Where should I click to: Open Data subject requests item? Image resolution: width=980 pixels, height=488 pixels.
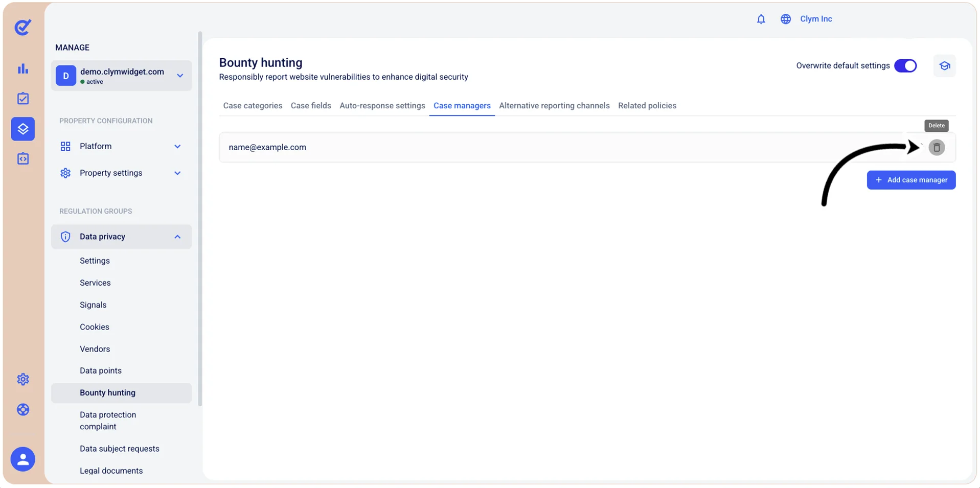(x=120, y=449)
